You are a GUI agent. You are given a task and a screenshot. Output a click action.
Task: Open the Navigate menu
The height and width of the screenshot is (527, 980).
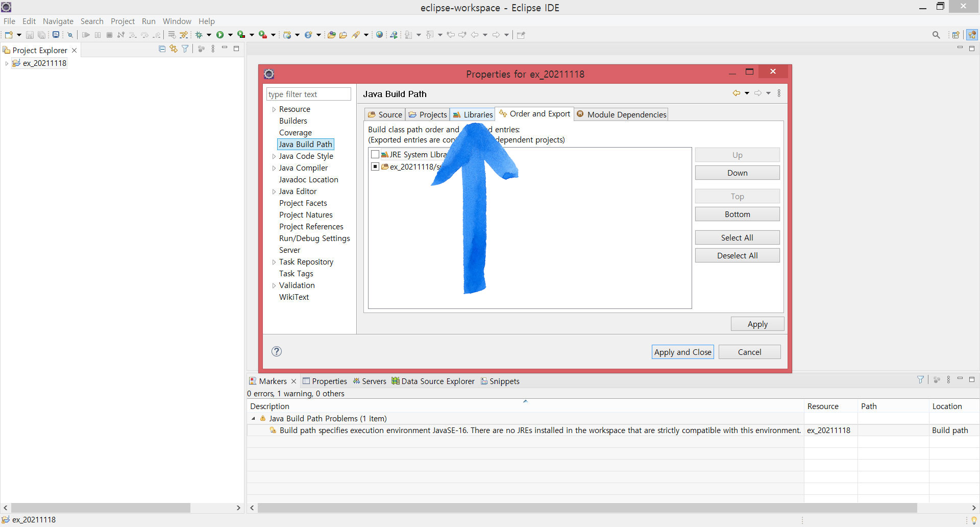pos(58,21)
